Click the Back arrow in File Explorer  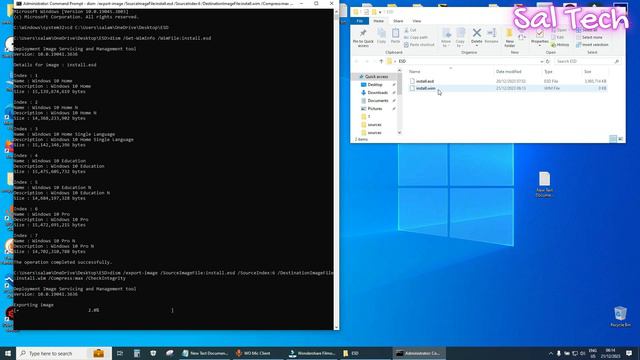[x=356, y=61]
